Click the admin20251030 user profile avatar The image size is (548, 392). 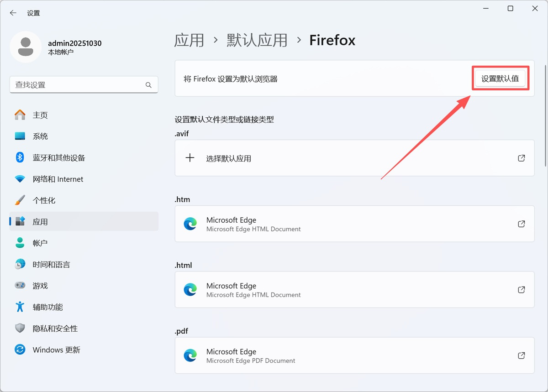point(26,47)
